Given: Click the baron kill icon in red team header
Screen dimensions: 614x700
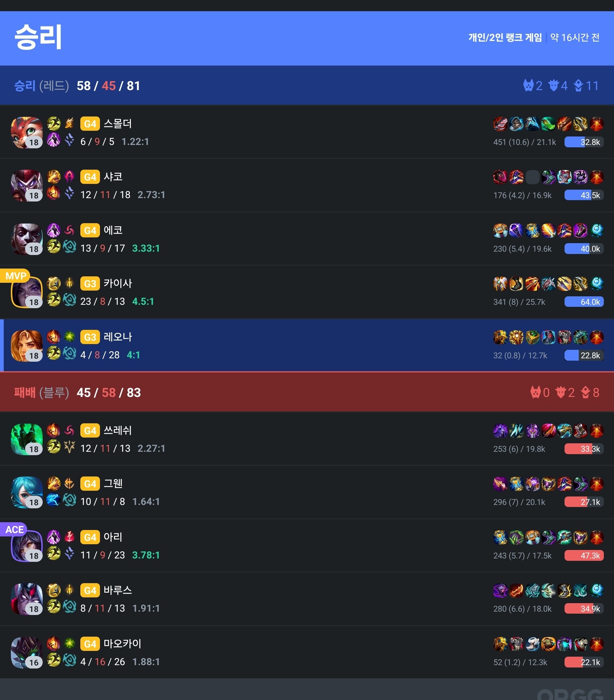Looking at the screenshot, I should tap(529, 86).
